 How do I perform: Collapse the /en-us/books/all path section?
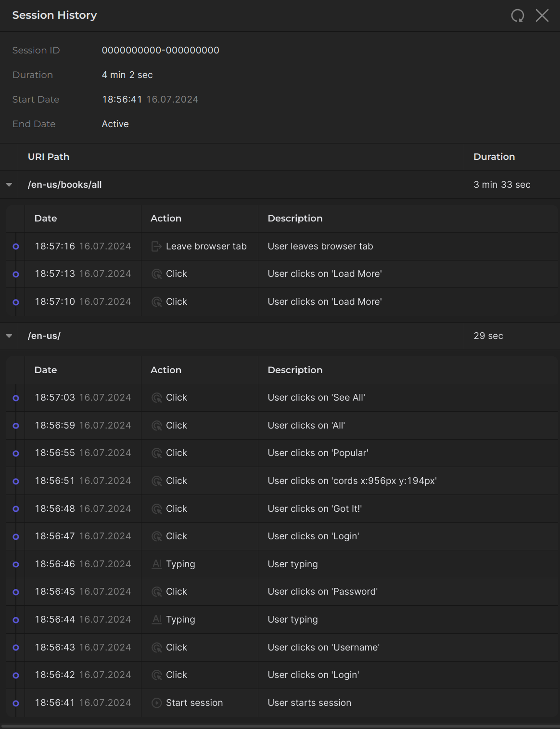pos(9,185)
